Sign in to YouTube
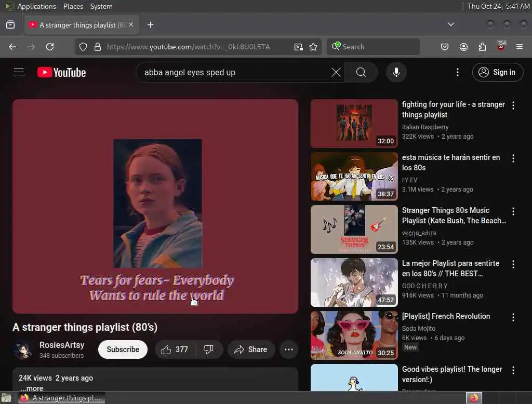Viewport: 532px width, 404px height. [497, 72]
